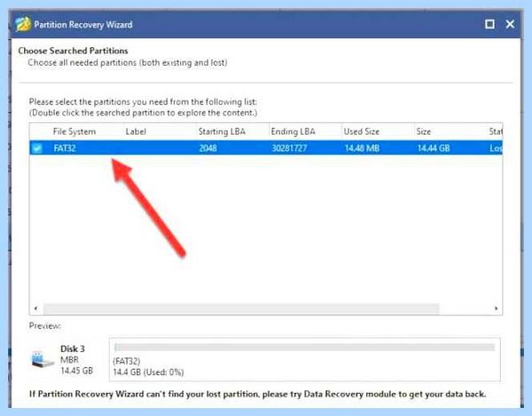Close the Partition Recovery Wizard window

pos(510,24)
